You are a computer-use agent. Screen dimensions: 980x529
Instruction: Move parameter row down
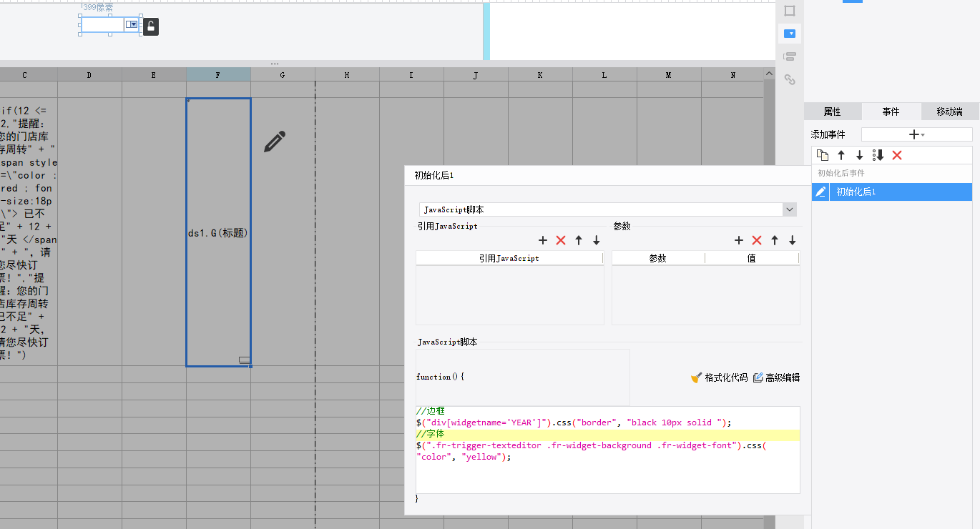793,241
